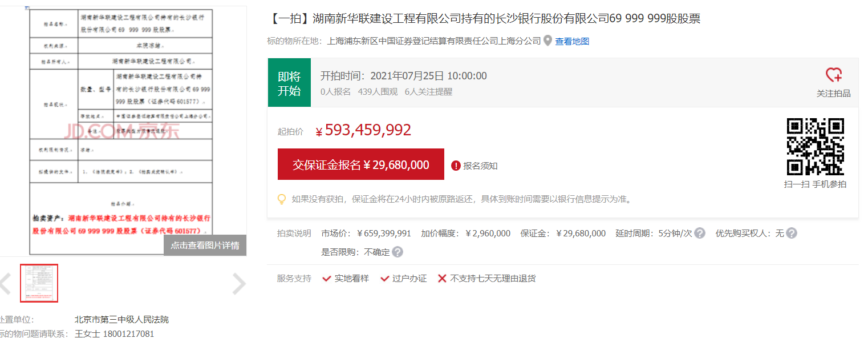
Task: Click the checkmark icon beside 过户办证
Action: coord(384,279)
